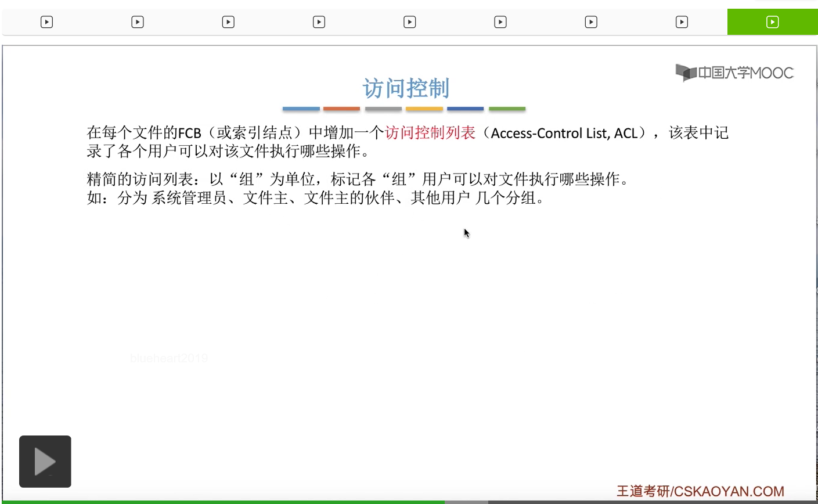818x504 pixels.
Task: Click the text 文件主的伙伴
Action: click(349, 198)
